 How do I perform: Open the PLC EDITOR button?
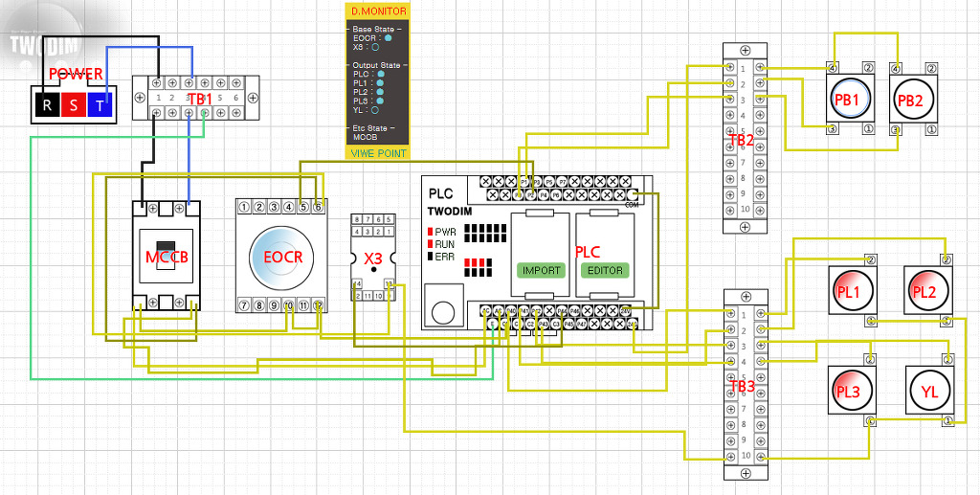pos(605,271)
